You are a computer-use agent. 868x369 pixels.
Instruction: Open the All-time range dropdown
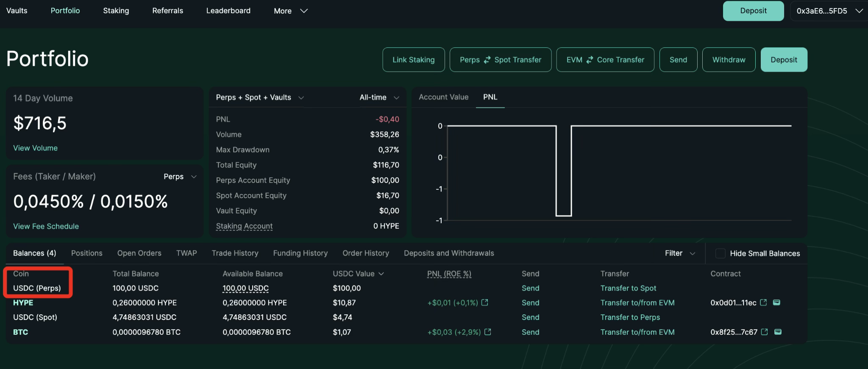pyautogui.click(x=379, y=97)
